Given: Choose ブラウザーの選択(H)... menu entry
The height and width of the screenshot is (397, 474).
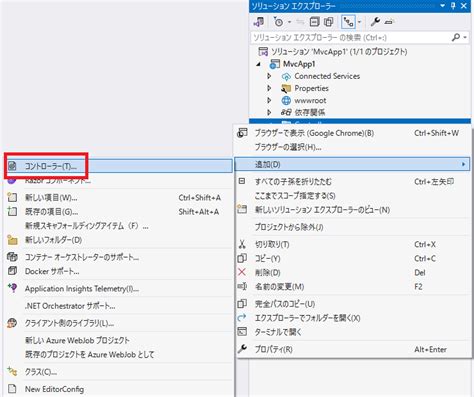Looking at the screenshot, I should tap(352, 147).
